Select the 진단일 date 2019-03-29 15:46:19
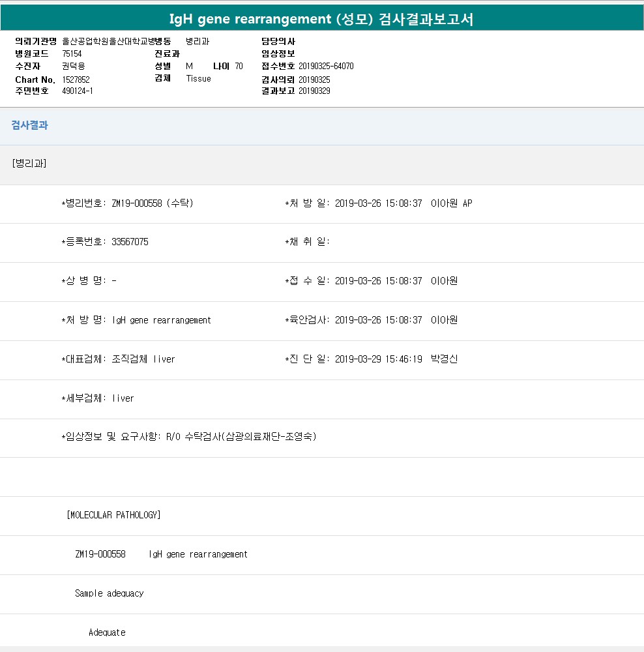Viewport: 644px width, 652px height. 378,359
